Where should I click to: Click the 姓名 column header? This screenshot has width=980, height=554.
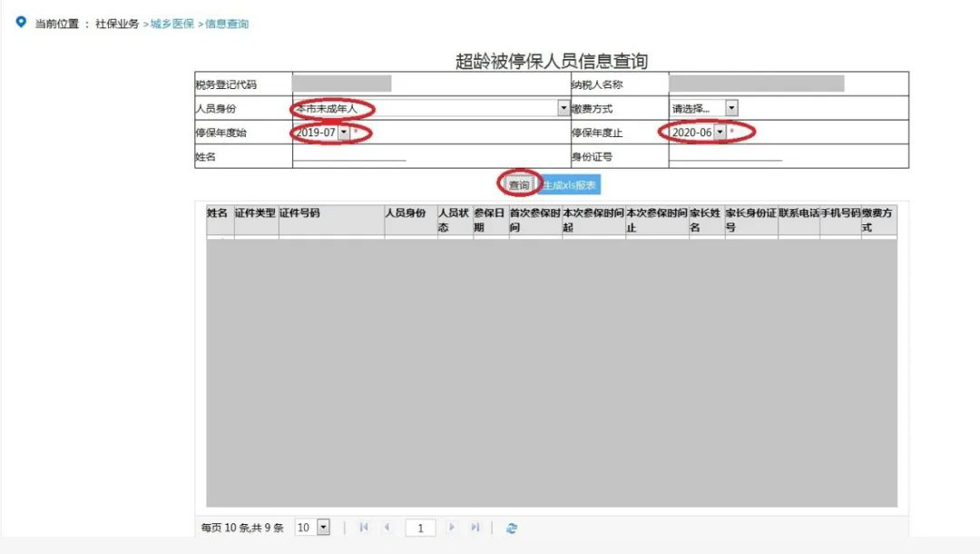pyautogui.click(x=220, y=220)
